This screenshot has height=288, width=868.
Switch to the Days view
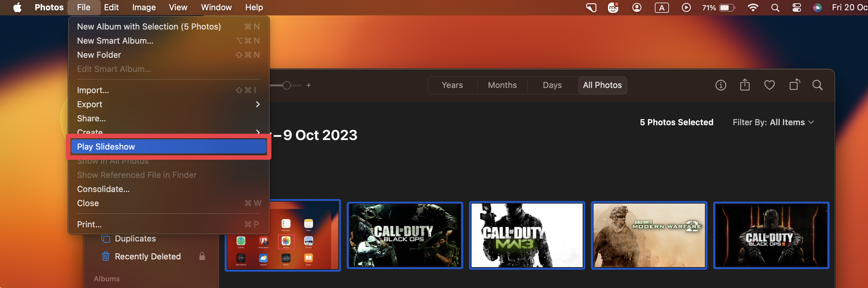tap(552, 85)
